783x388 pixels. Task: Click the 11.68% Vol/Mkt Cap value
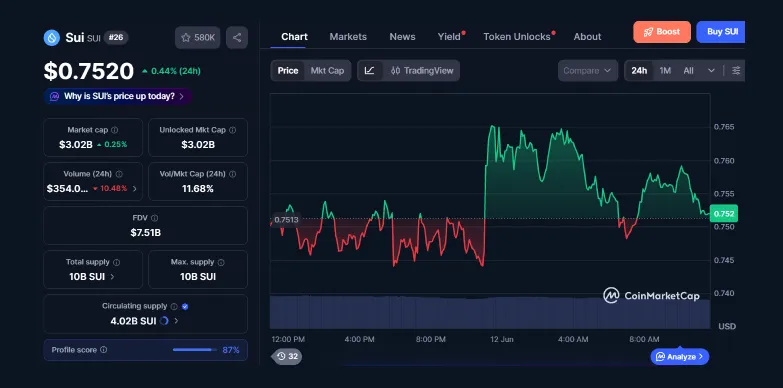198,189
